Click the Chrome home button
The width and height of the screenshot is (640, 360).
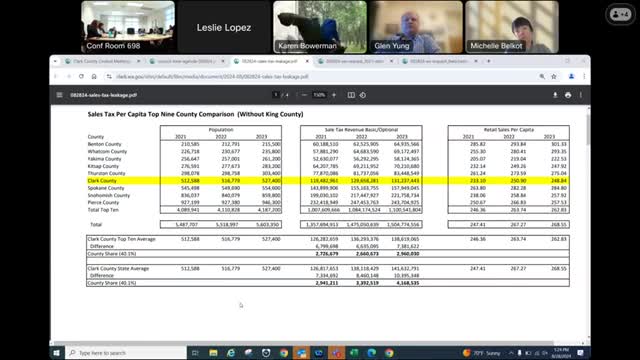pos(94,76)
